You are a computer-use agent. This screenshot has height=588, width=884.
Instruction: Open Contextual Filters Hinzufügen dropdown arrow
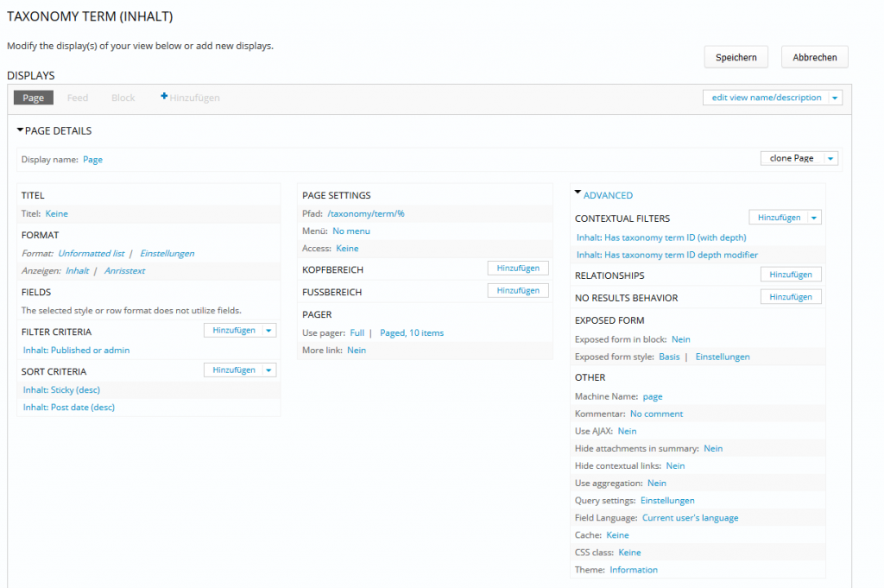pyautogui.click(x=814, y=218)
